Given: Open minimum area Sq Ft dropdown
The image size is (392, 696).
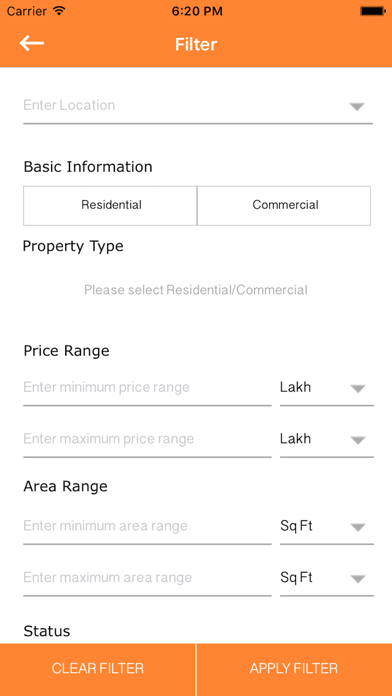Looking at the screenshot, I should click(327, 526).
